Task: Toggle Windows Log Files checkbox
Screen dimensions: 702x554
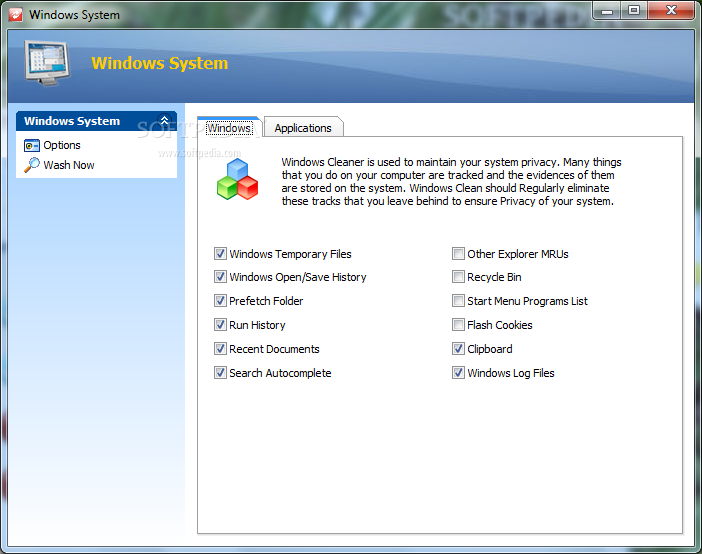Action: [458, 373]
